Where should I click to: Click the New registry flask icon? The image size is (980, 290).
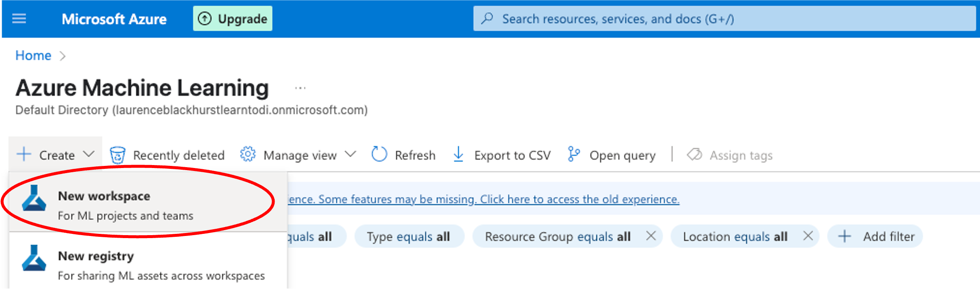pos(34,258)
